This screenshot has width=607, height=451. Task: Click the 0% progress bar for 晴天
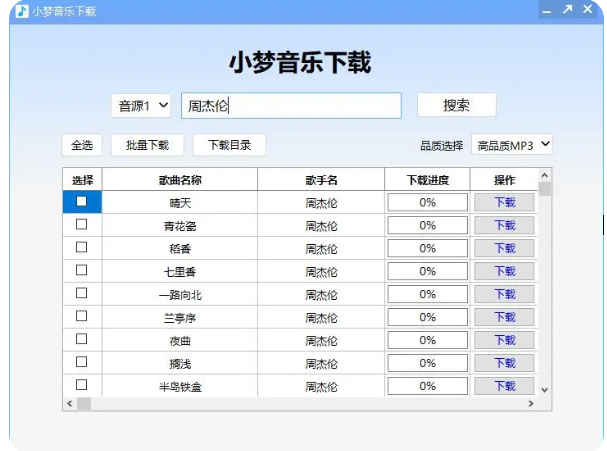tap(427, 202)
